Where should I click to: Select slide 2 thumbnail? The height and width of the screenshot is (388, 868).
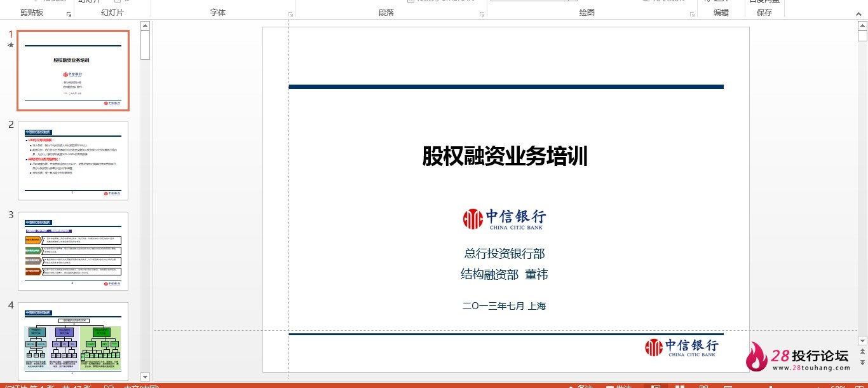click(x=73, y=161)
